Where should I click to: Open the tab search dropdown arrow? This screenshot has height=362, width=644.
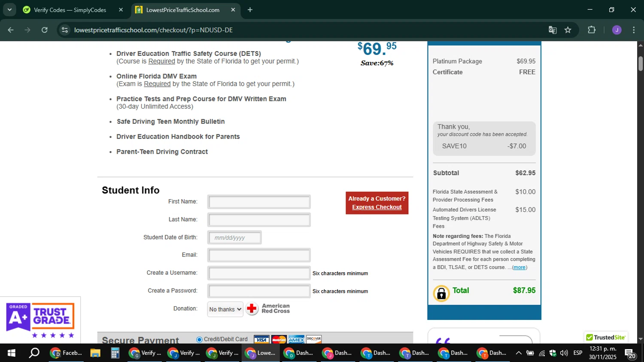[9, 9]
